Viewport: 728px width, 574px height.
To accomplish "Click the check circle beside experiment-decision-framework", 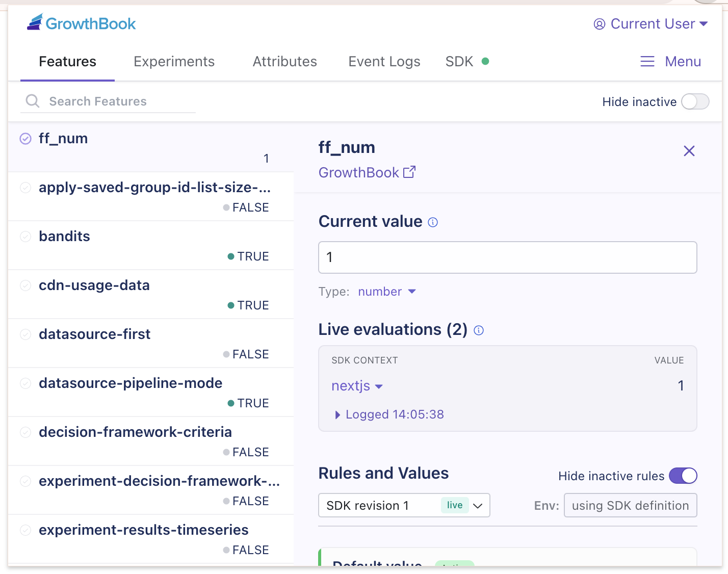I will click(x=25, y=481).
